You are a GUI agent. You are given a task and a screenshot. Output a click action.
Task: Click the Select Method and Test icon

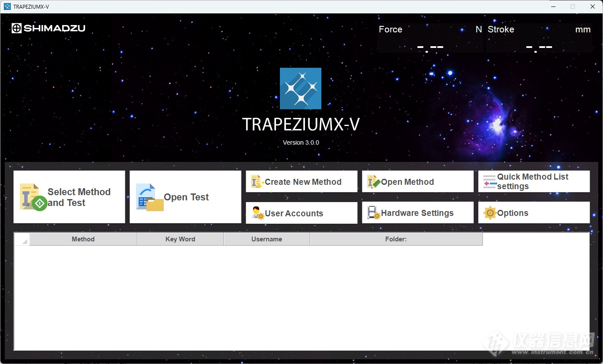click(33, 197)
